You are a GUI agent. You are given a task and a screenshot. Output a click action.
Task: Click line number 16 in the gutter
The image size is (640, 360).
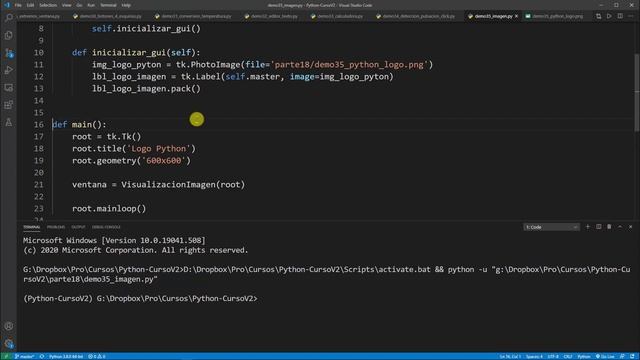coord(39,124)
